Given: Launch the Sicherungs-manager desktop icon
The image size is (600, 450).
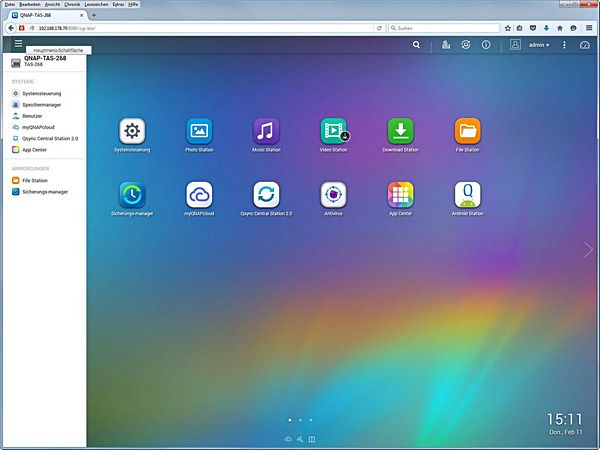Looking at the screenshot, I should 132,195.
